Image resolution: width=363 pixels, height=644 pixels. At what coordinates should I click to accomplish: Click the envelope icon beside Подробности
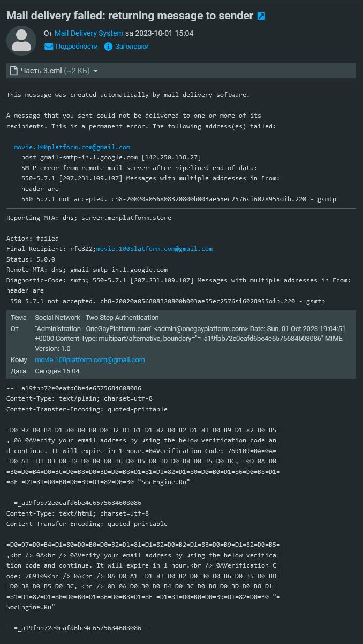[x=49, y=47]
